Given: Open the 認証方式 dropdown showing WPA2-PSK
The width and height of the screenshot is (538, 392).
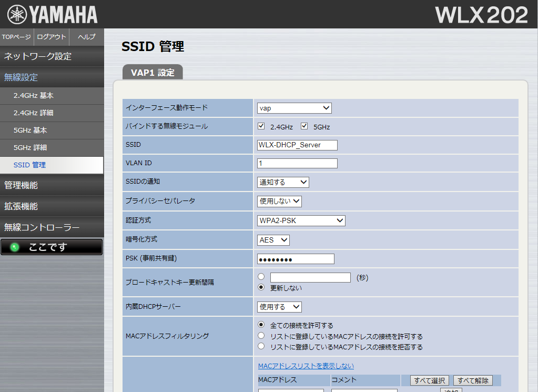Looking at the screenshot, I should tap(301, 220).
